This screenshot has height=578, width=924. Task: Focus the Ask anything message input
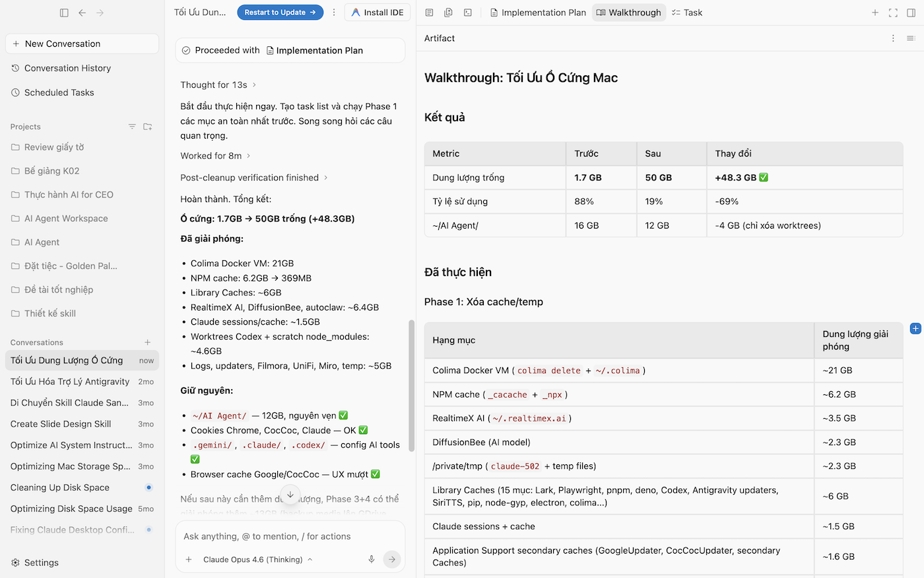pos(290,536)
